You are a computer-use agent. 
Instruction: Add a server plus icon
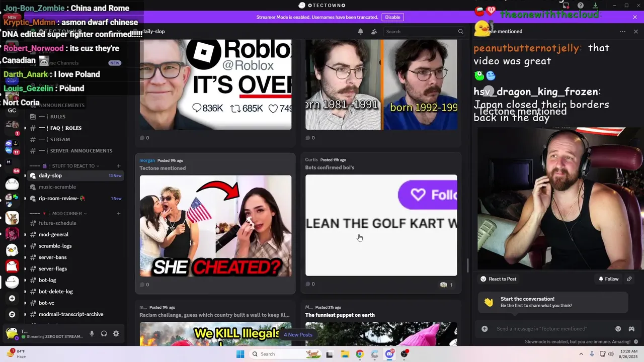coord(12,298)
